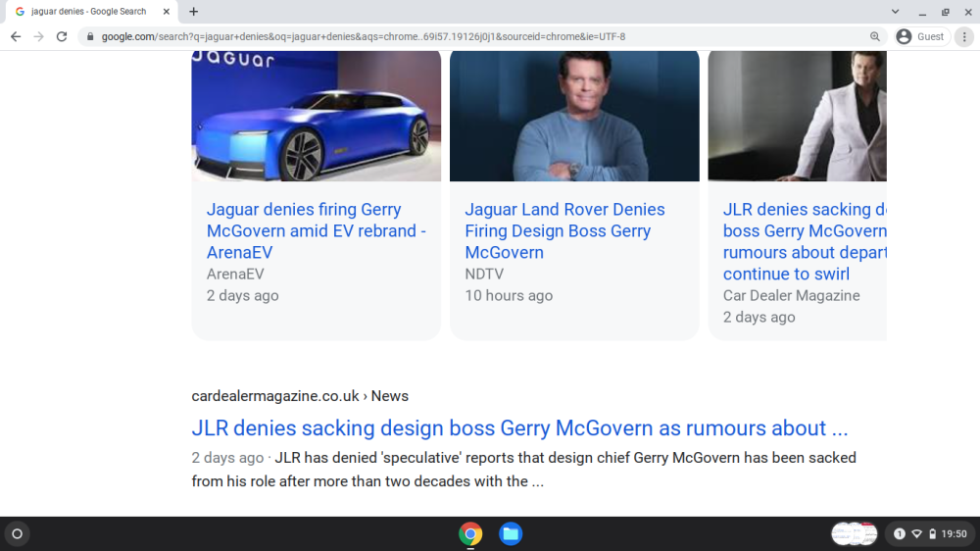Reload the Google search page
The image size is (980, 551).
61,37
